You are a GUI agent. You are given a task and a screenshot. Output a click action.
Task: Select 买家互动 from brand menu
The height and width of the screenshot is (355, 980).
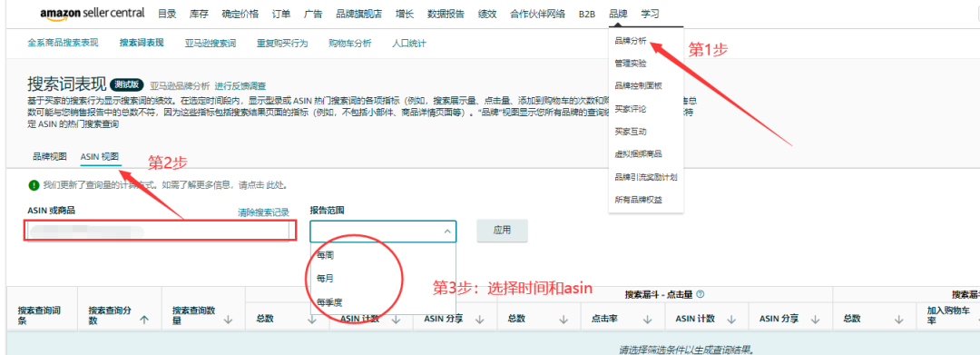(x=631, y=132)
